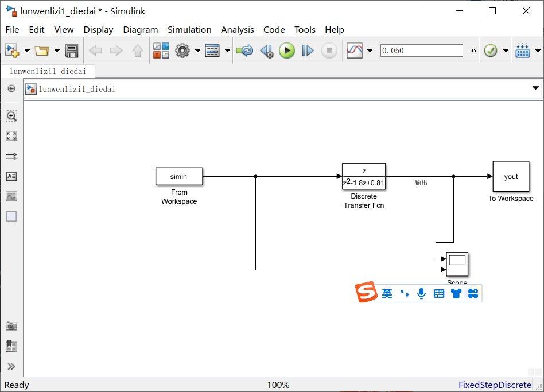Select the lunwenlizi1_diedai model tab
This screenshot has height=392, width=544.
[x=48, y=72]
